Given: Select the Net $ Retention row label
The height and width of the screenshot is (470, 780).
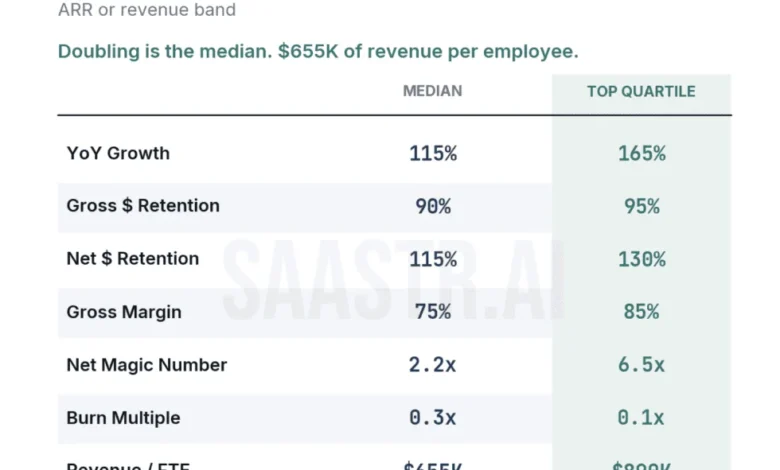Looking at the screenshot, I should tap(132, 259).
